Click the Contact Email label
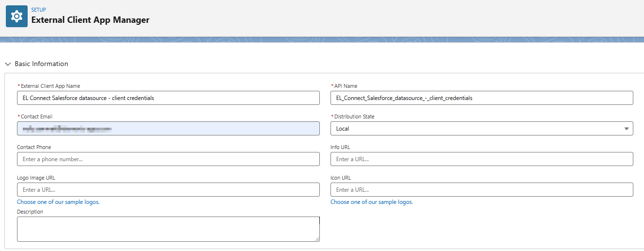 tap(36, 117)
